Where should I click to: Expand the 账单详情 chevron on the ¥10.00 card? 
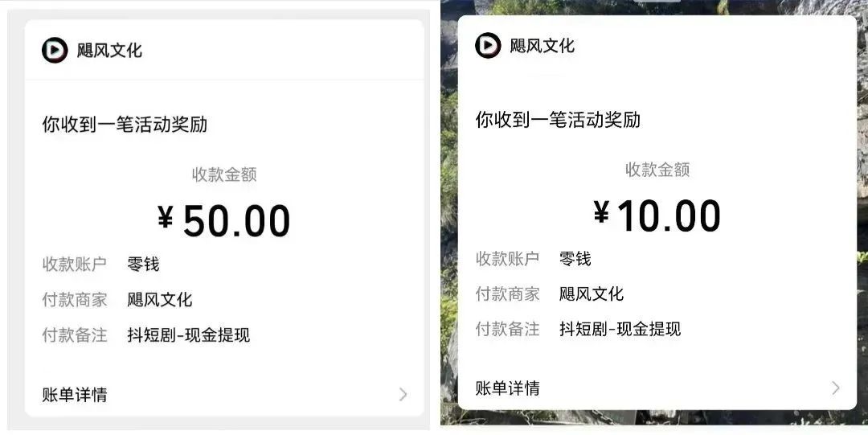835,388
